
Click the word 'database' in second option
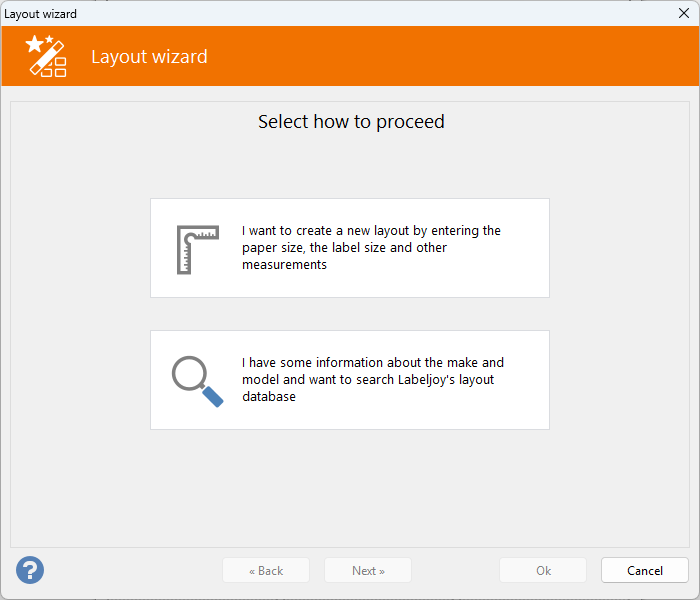point(269,396)
